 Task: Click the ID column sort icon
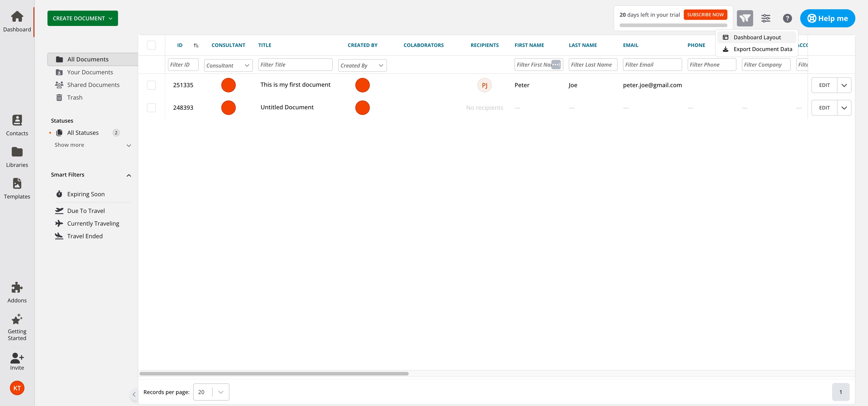click(196, 45)
